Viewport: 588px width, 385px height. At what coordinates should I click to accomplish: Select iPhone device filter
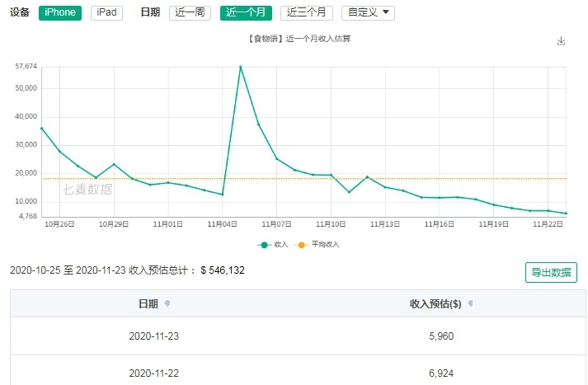pyautogui.click(x=60, y=12)
